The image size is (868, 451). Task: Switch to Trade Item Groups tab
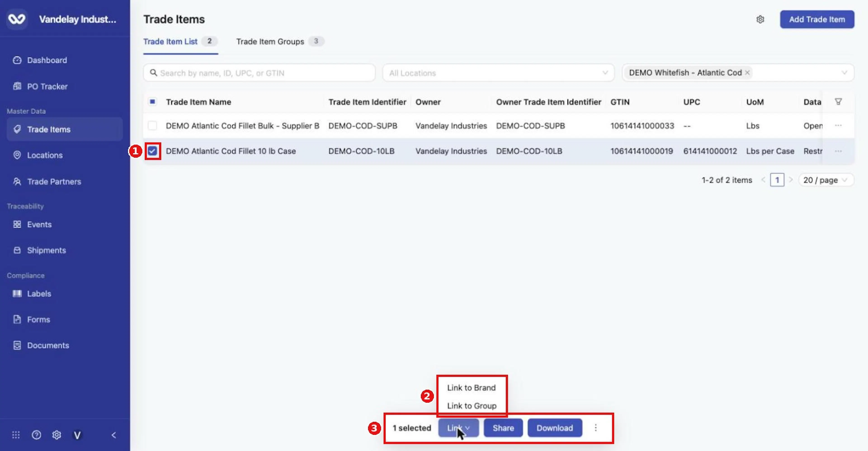click(x=280, y=41)
